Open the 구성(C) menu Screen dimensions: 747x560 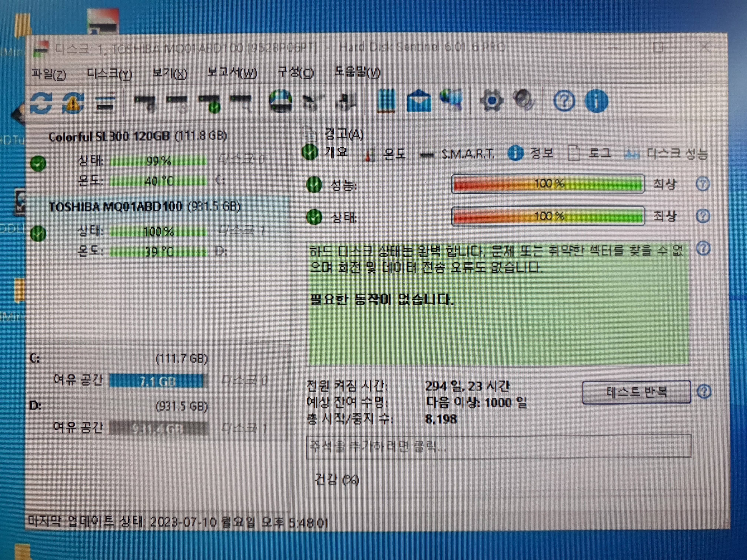[296, 72]
